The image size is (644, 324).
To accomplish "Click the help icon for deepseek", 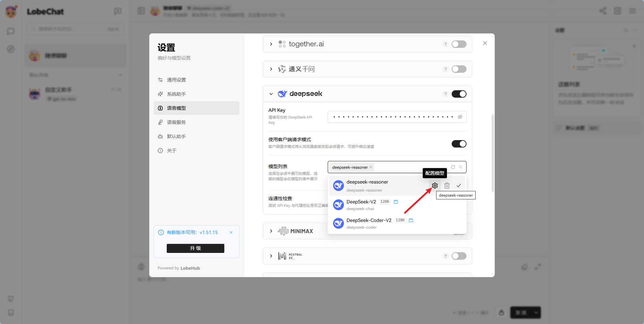I will tap(445, 94).
